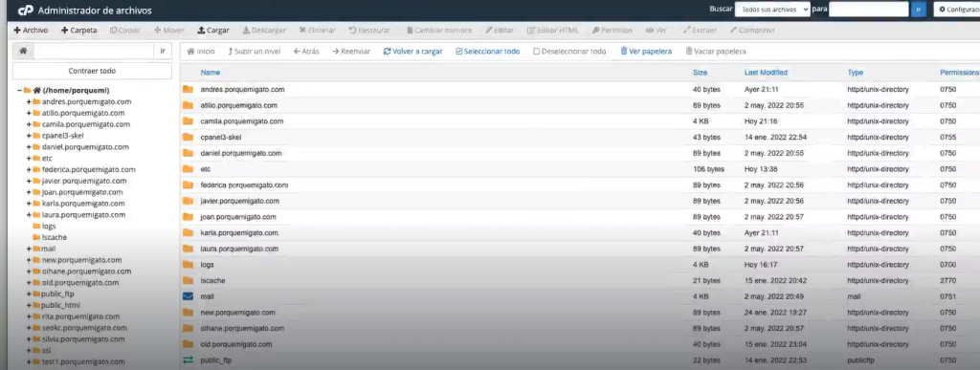Image resolution: width=980 pixels, height=370 pixels.
Task: Click the Restaurar toolbar button
Action: [369, 30]
